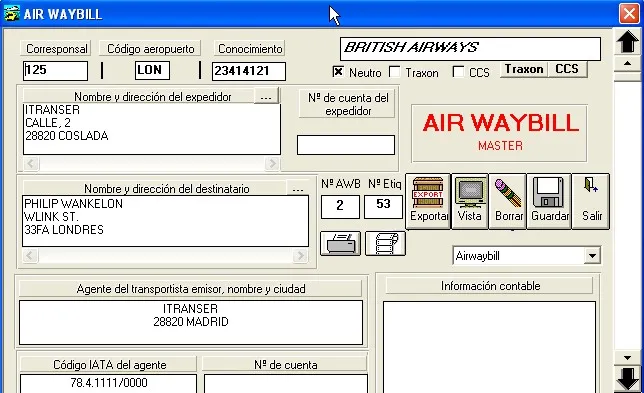Click the Nombre y dirección del expedidor header

tap(138, 97)
